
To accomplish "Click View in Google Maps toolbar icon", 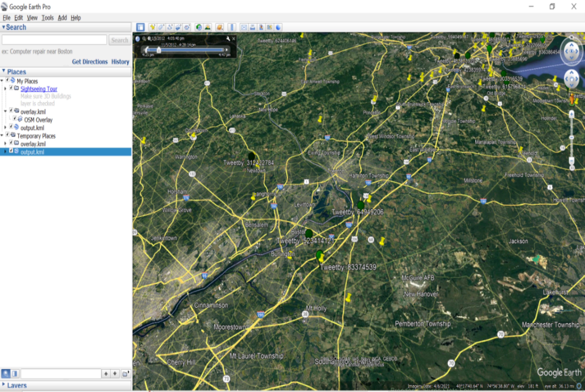I will click(x=269, y=27).
